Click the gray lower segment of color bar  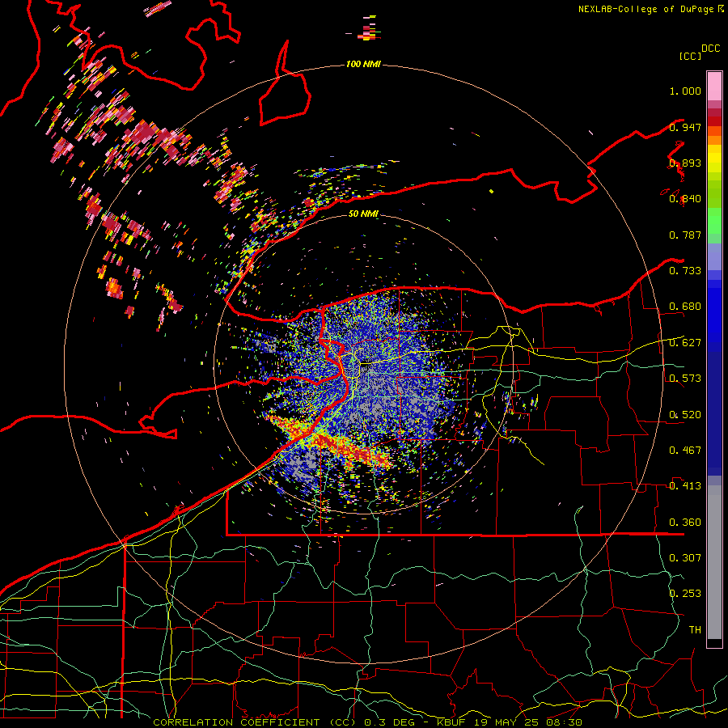tap(714, 562)
